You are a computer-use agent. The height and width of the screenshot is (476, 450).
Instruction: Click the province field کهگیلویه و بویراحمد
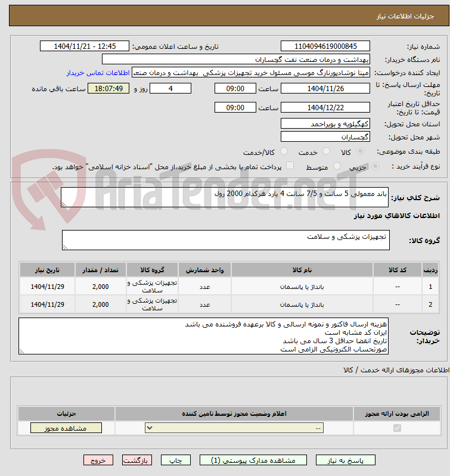click(x=325, y=123)
